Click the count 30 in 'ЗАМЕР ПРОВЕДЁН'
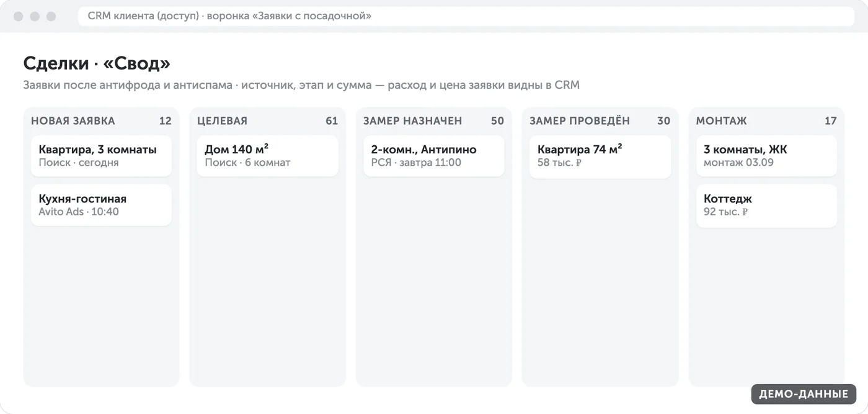Image resolution: width=868 pixels, height=414 pixels. pyautogui.click(x=664, y=121)
